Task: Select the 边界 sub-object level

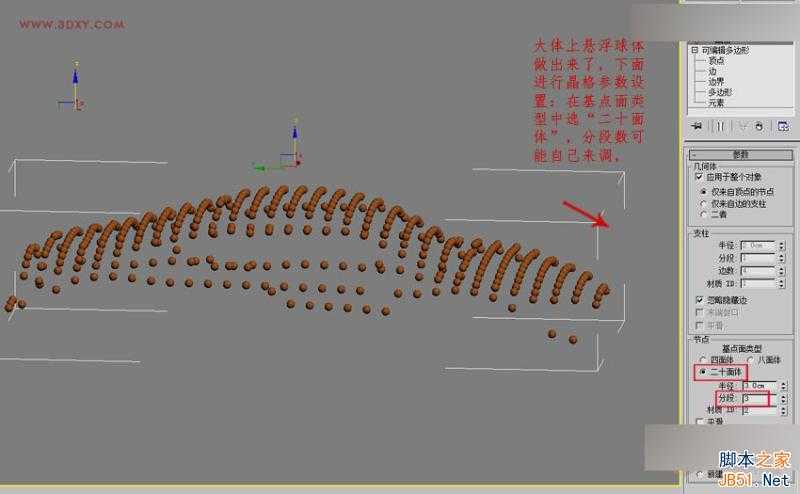Action: coord(716,82)
